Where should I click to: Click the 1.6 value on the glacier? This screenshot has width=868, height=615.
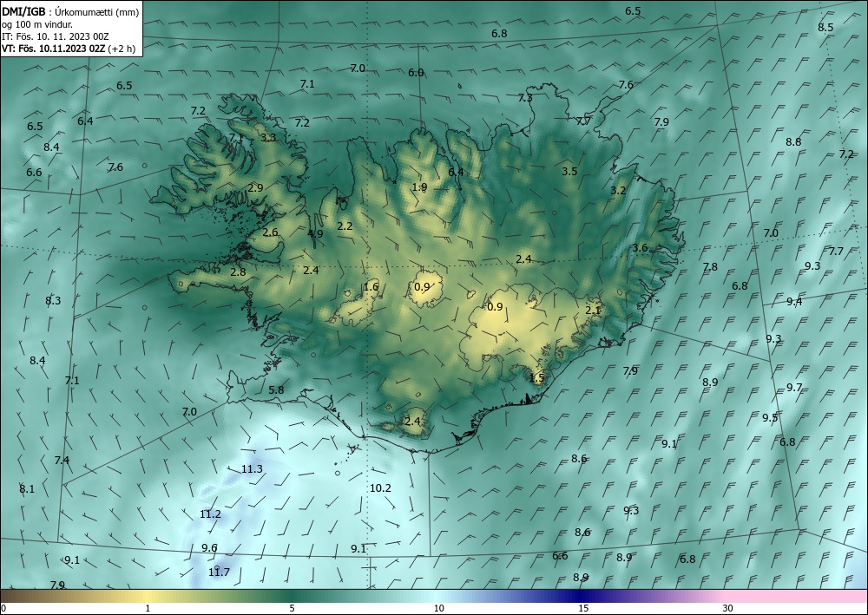point(371,286)
